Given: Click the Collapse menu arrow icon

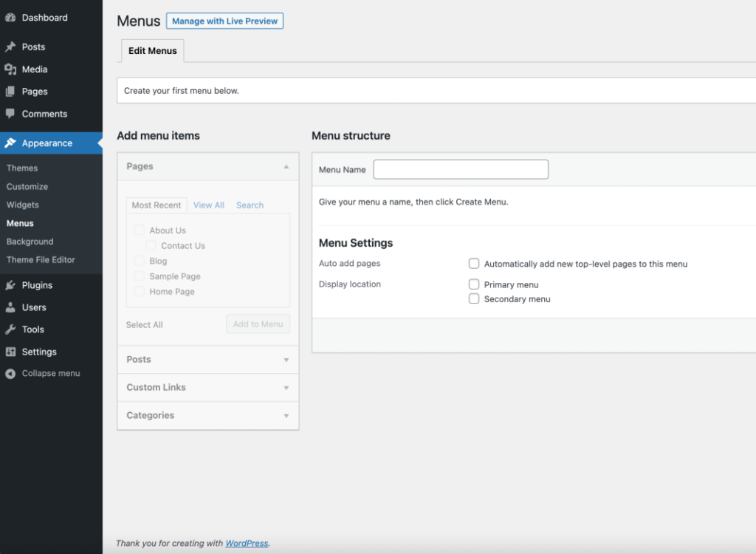Looking at the screenshot, I should point(10,374).
